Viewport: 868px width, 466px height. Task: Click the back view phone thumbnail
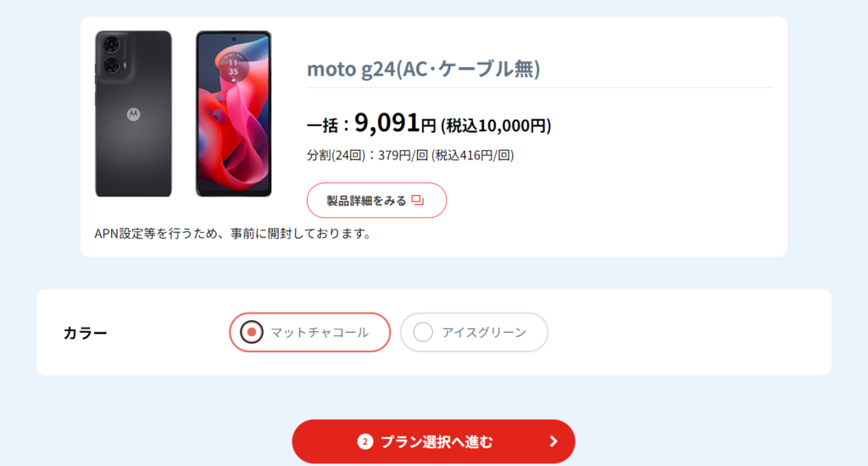pos(133,114)
